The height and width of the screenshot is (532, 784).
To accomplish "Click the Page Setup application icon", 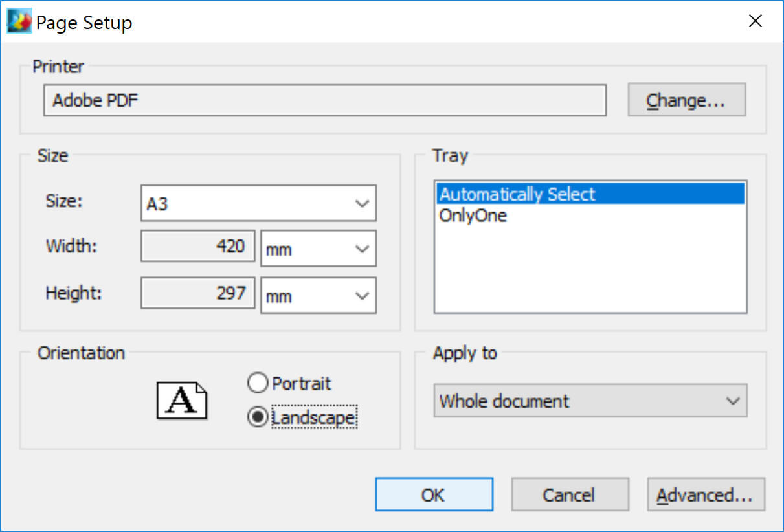I will [18, 20].
